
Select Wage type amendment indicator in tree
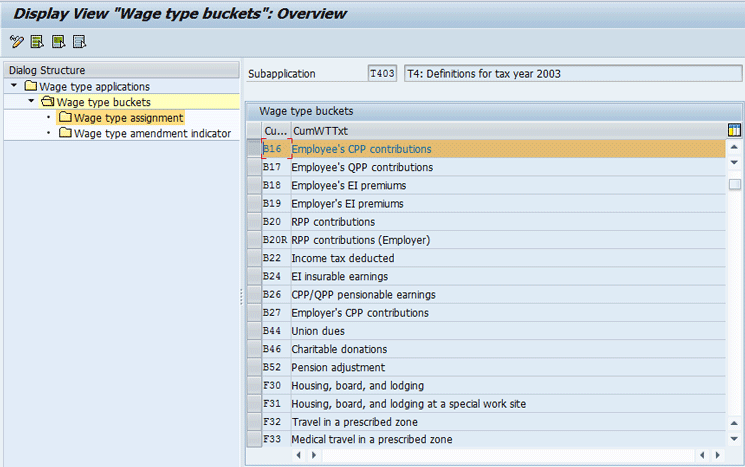click(152, 134)
